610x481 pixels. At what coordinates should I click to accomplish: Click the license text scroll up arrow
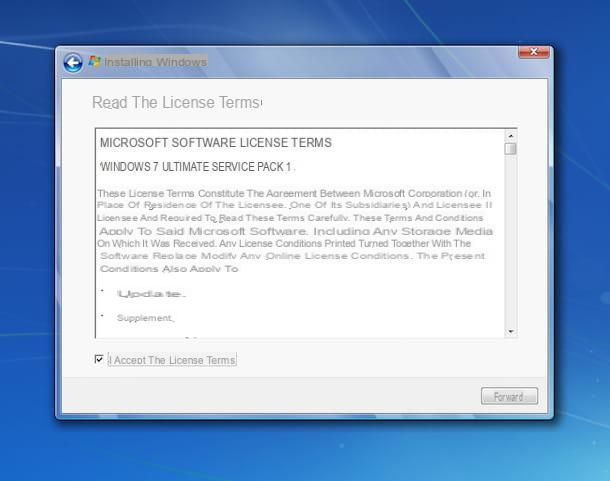511,136
